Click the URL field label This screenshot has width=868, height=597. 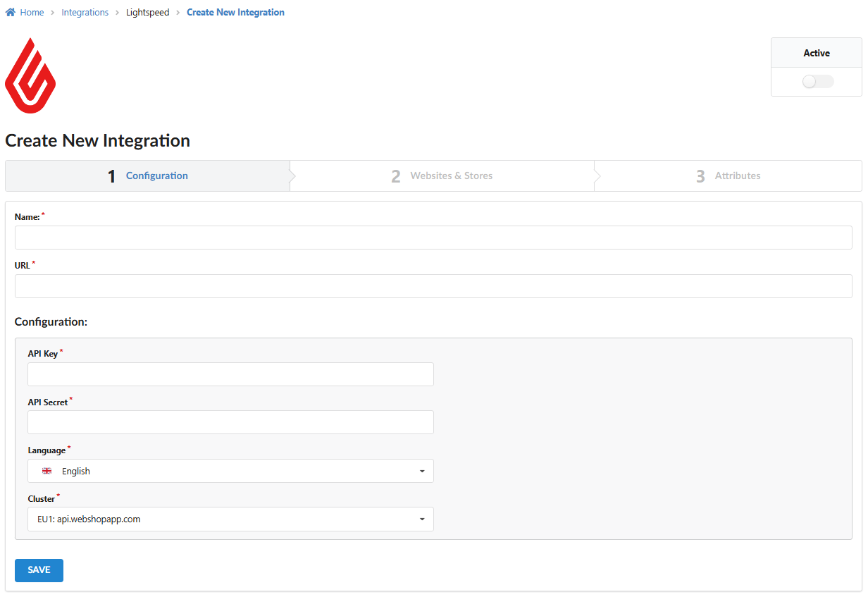click(x=23, y=266)
